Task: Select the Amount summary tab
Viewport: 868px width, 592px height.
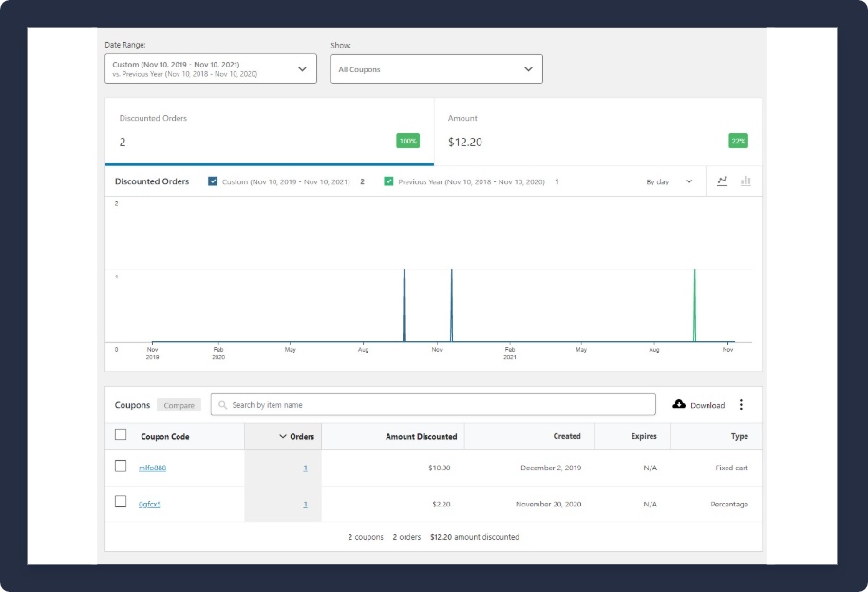Action: pos(597,131)
